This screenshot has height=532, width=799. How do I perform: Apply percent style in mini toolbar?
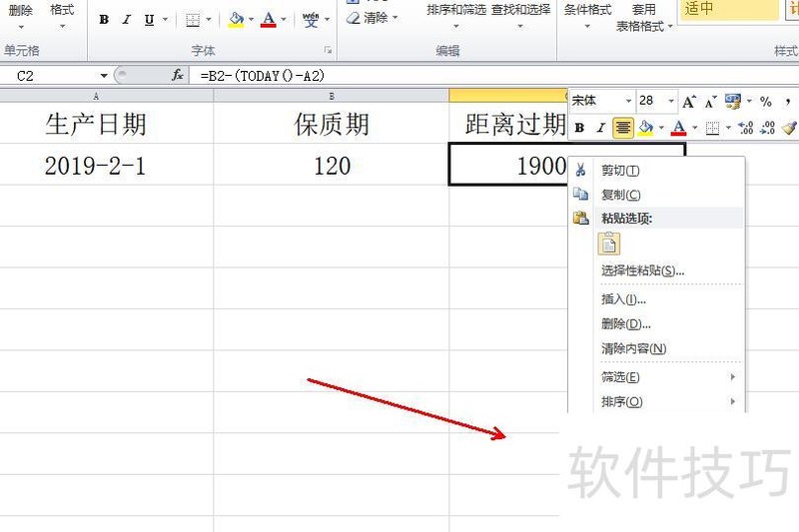click(x=765, y=101)
